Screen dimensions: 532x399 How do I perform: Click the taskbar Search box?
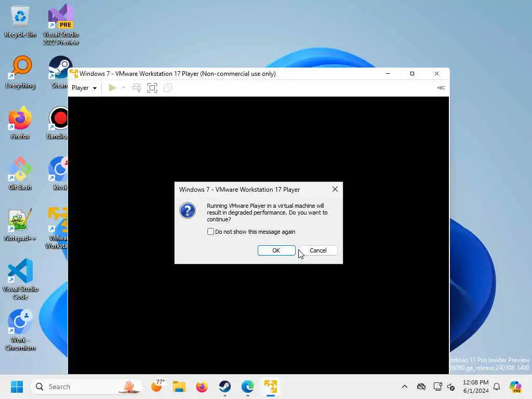click(x=87, y=387)
